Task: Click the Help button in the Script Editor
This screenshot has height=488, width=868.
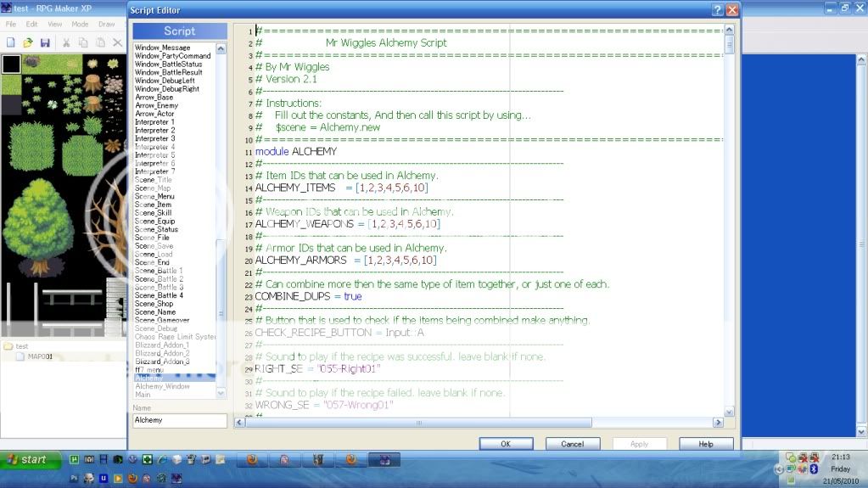Action: [x=706, y=444]
